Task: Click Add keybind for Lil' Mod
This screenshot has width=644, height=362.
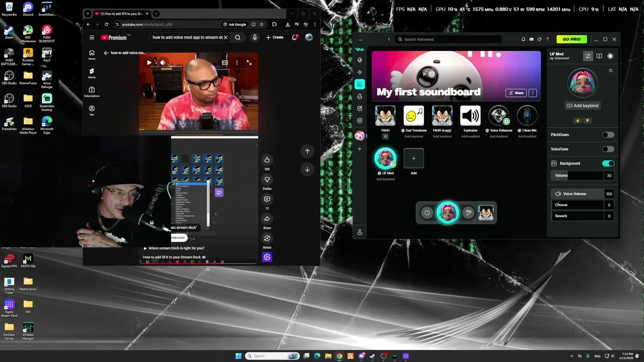Action: (x=583, y=106)
